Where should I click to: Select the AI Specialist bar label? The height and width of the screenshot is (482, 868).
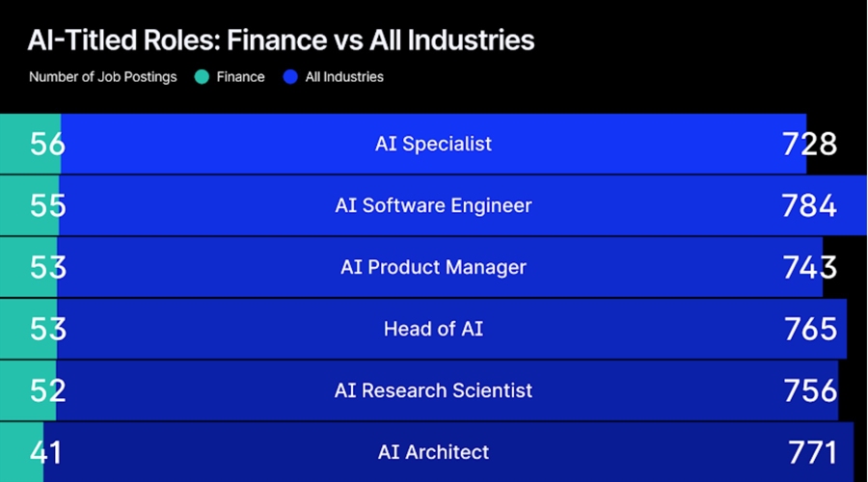coord(433,144)
